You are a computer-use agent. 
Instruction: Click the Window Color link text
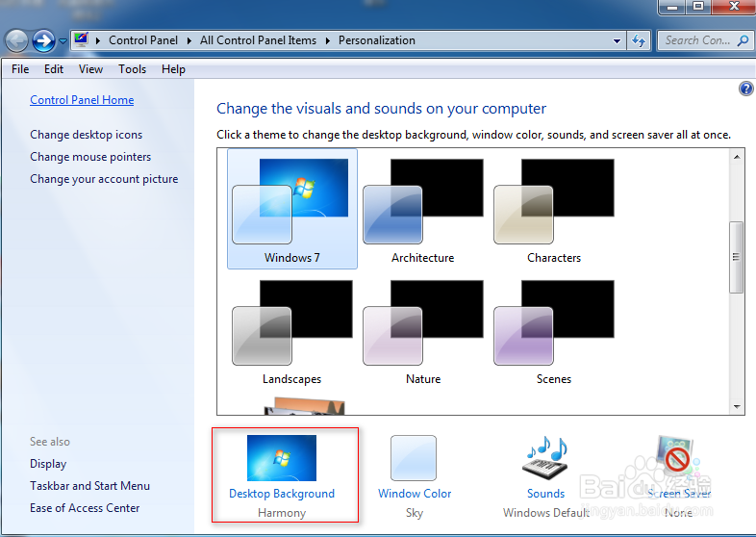[x=415, y=494]
